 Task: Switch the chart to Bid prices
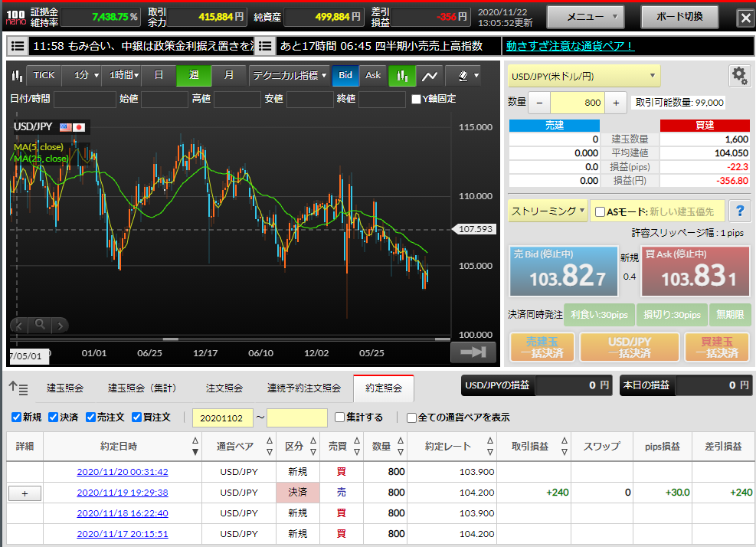[x=345, y=75]
